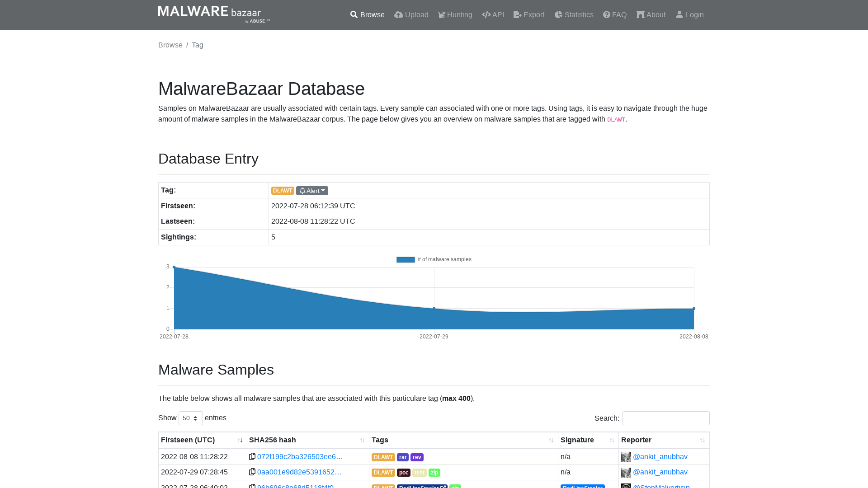Select the Browse search icon
868x488 pixels.
pyautogui.click(x=354, y=14)
